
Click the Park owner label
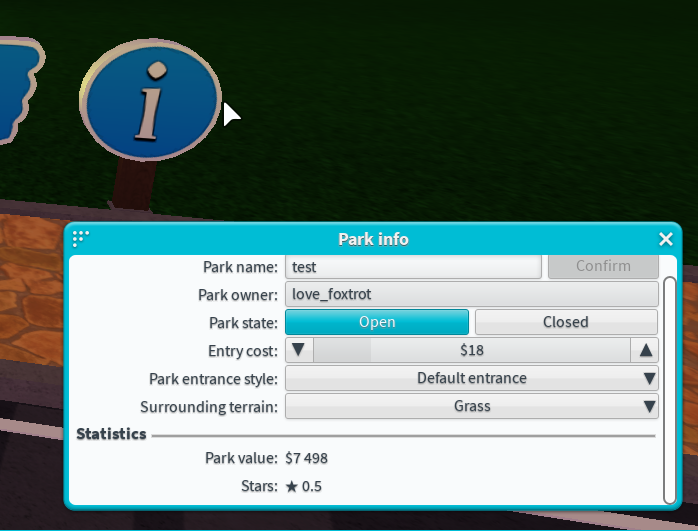coord(238,295)
